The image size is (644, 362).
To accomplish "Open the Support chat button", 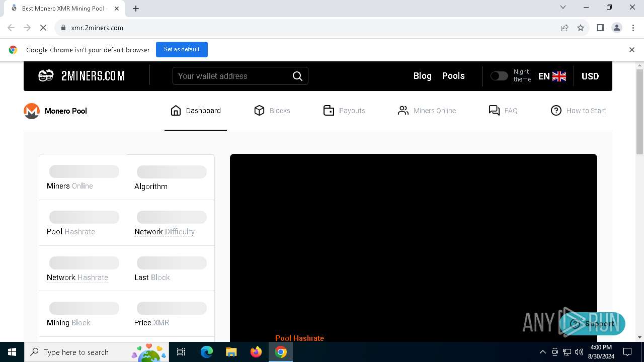I will pos(592,324).
